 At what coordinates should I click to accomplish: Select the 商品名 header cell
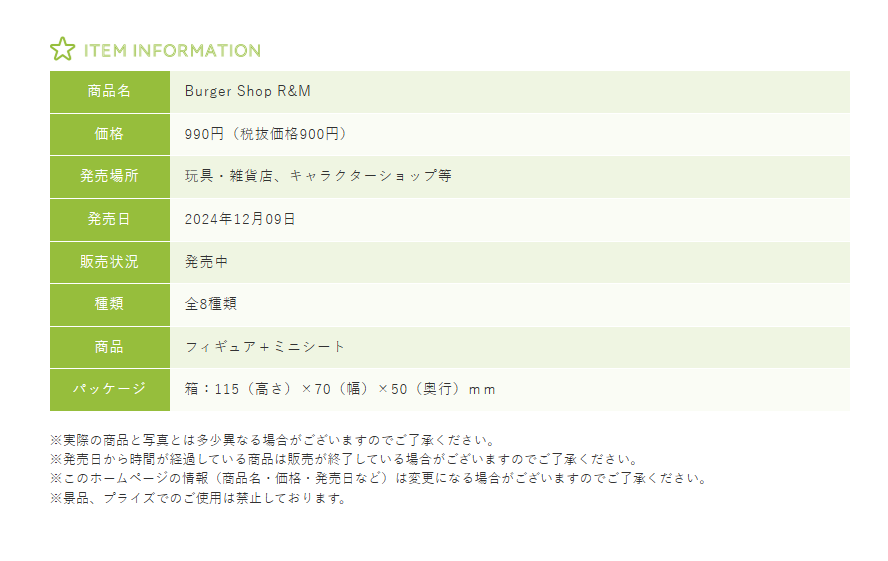(x=110, y=91)
